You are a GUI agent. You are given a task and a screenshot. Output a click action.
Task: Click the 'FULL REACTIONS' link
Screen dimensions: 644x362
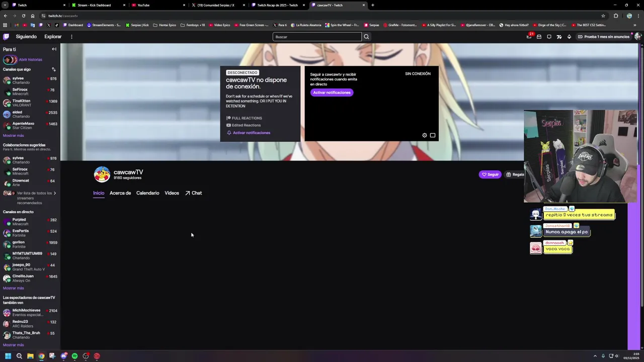(x=244, y=118)
